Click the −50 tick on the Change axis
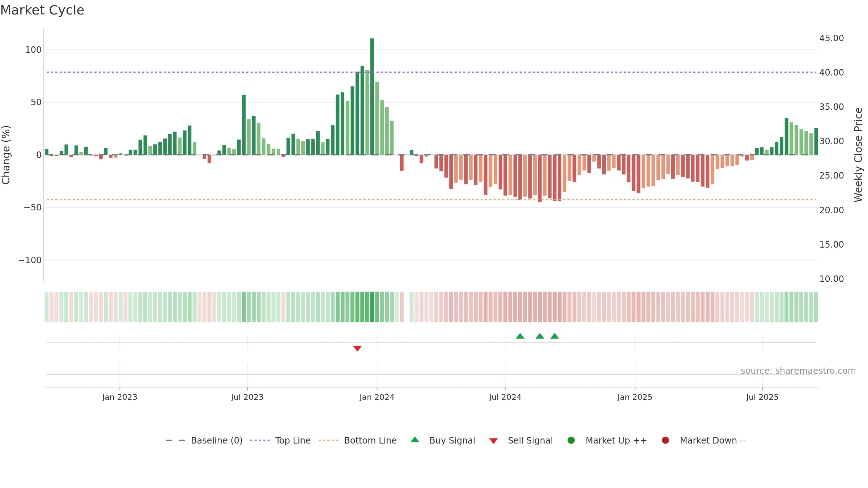Image resolution: width=868 pixels, height=488 pixels. pyautogui.click(x=33, y=207)
